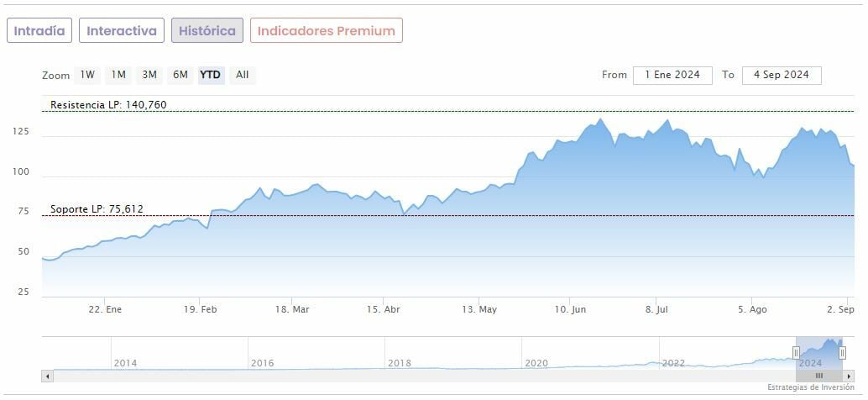Open Estrategias de Inversión credit link
868x400 pixels.
click(811, 387)
